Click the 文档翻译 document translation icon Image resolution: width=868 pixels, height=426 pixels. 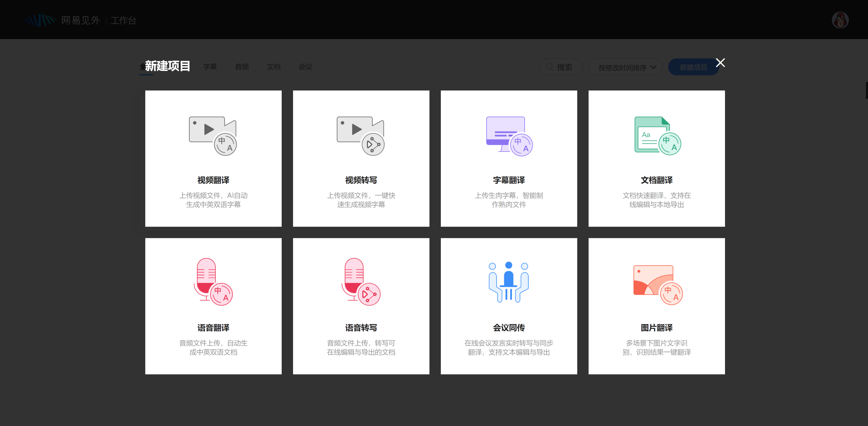(657, 136)
